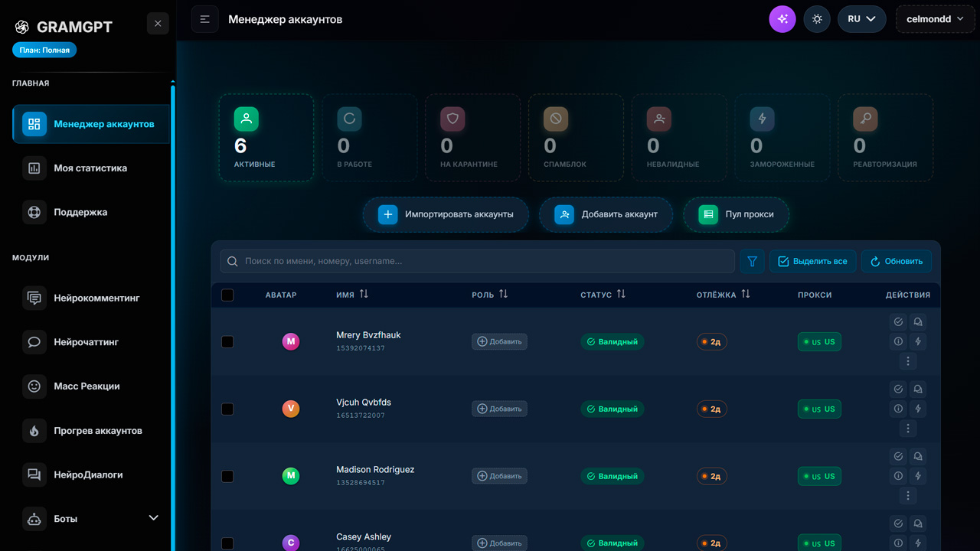Expand the celmondd user account menu
Viewport: 980px width, 551px height.
click(x=935, y=19)
